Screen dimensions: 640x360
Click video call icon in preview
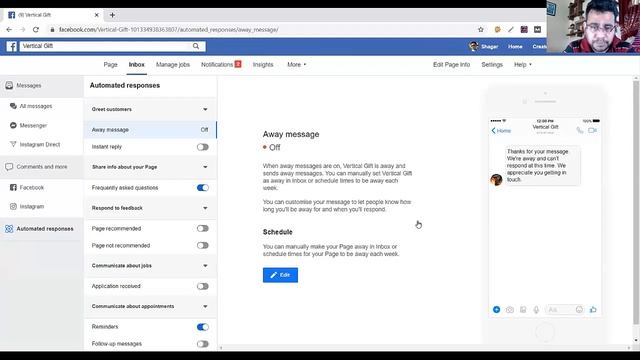(x=593, y=130)
